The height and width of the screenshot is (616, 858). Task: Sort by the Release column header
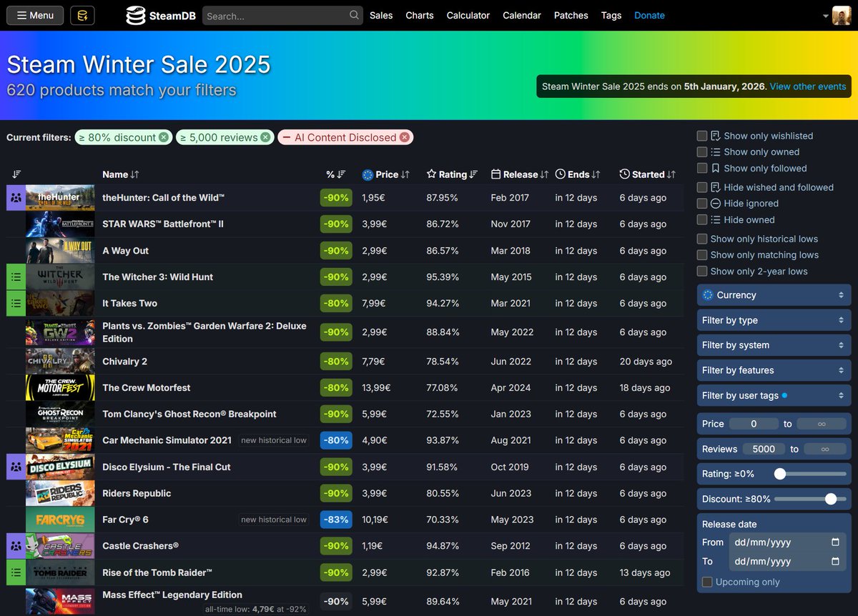(x=520, y=174)
